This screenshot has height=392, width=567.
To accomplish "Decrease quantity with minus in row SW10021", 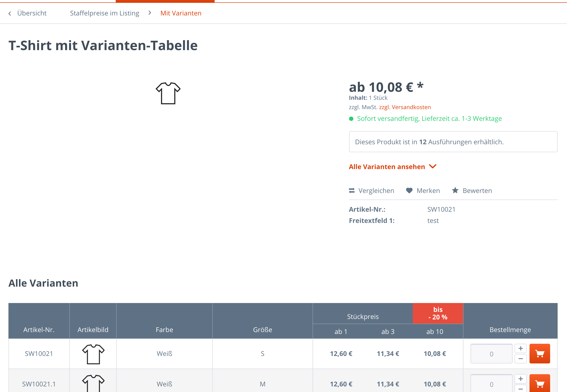I will click(521, 359).
